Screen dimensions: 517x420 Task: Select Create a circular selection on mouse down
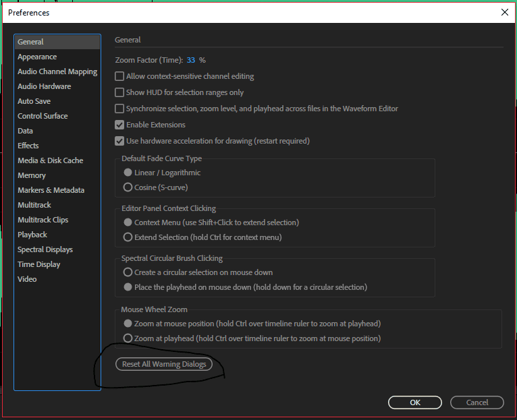click(x=128, y=272)
